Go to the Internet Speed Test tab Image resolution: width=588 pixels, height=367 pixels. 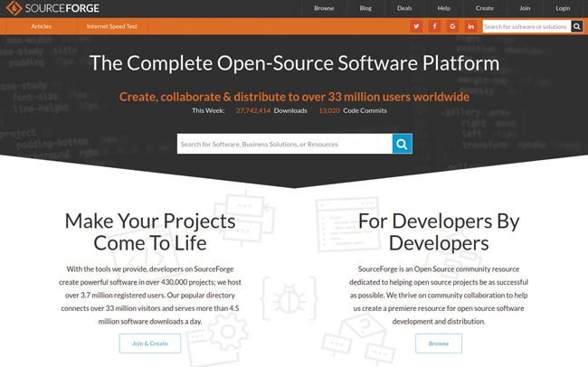pos(112,26)
